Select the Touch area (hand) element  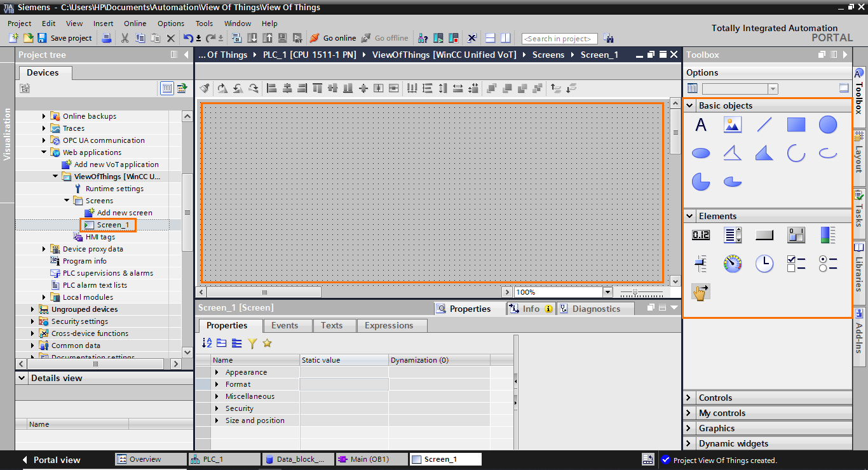(x=701, y=292)
